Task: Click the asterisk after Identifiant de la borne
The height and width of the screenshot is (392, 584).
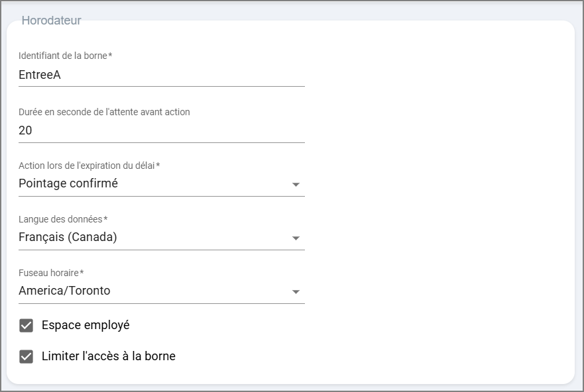Action: (110, 56)
